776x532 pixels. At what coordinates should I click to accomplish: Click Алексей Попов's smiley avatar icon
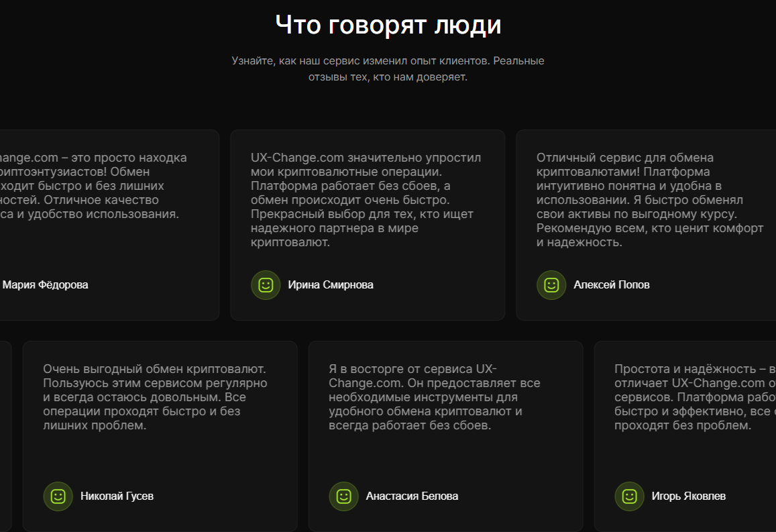(551, 285)
